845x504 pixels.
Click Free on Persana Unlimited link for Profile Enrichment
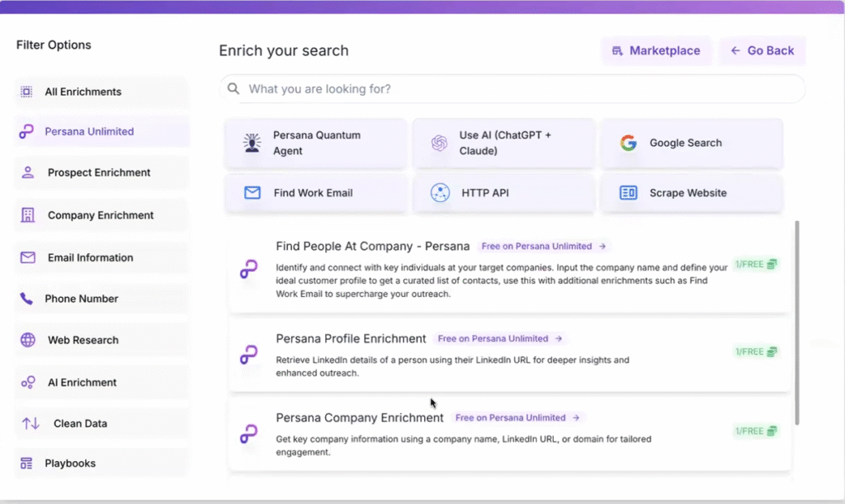(499, 339)
